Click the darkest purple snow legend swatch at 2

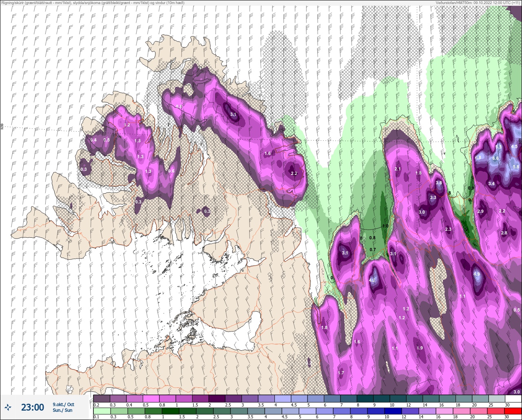(217, 398)
